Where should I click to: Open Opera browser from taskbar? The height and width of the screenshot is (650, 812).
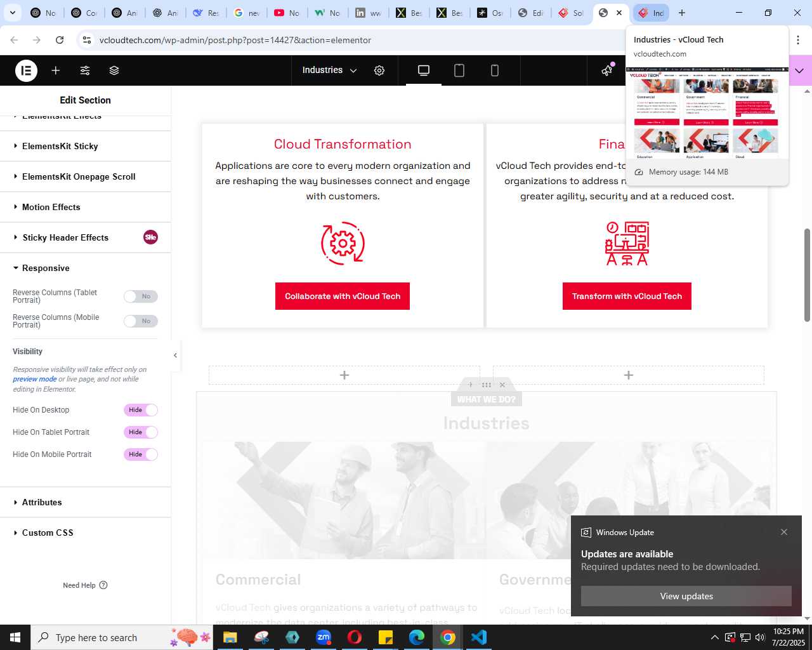click(x=355, y=637)
